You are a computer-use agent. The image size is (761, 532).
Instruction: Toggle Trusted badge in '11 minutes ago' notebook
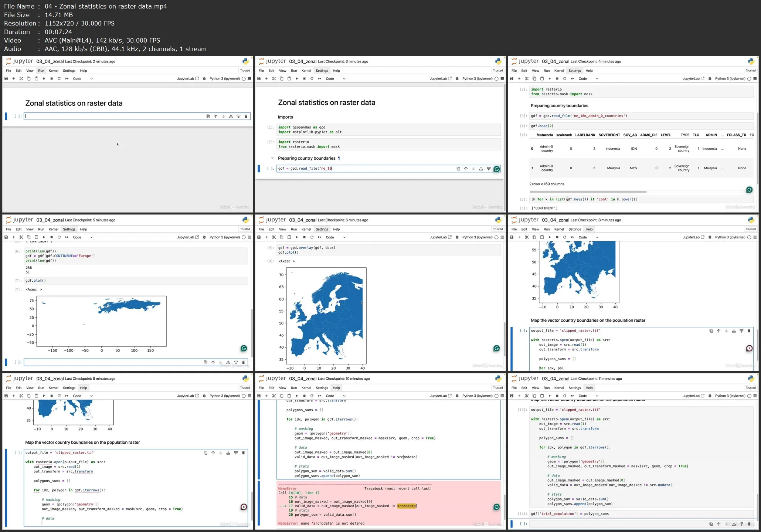point(750,388)
